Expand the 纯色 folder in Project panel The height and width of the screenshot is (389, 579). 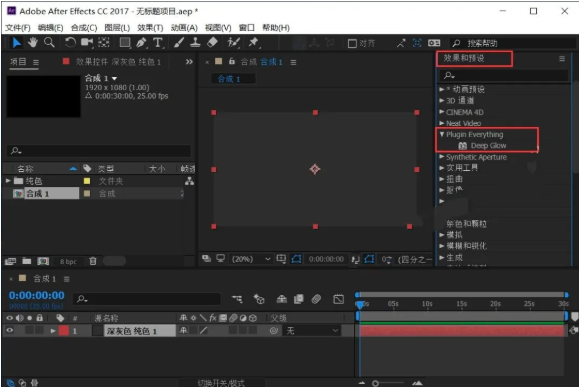8,181
